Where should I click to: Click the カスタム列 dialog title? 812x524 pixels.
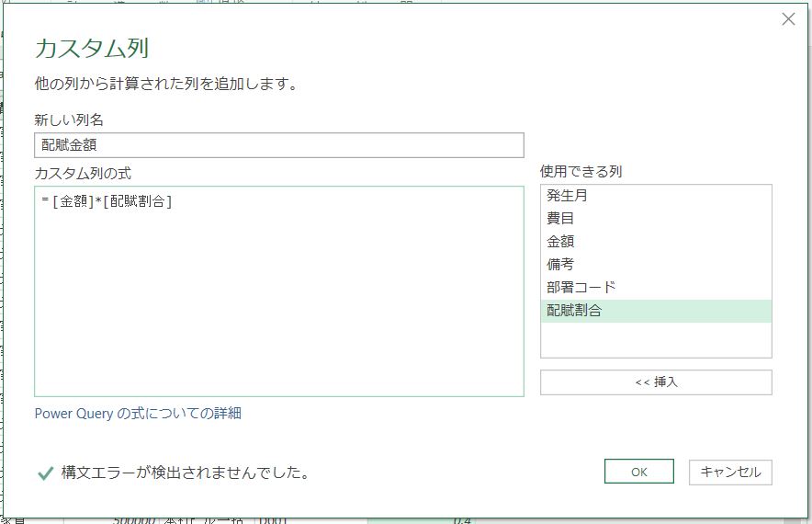tap(91, 49)
